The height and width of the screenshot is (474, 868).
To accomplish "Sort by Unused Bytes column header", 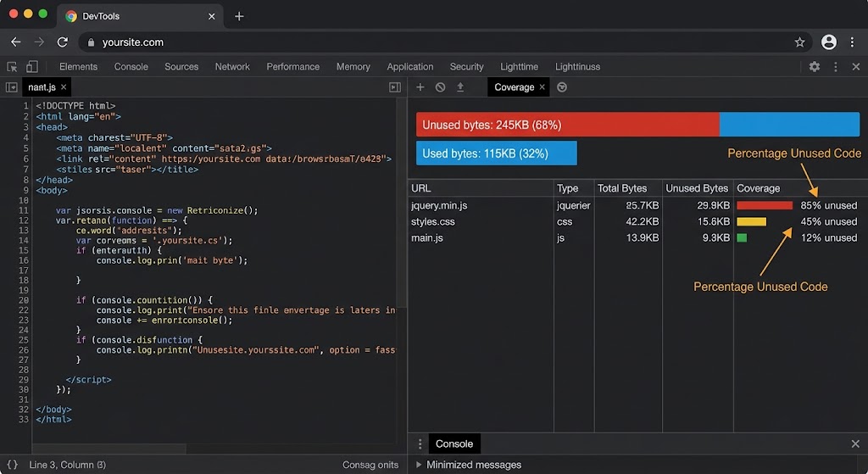I will pos(698,188).
